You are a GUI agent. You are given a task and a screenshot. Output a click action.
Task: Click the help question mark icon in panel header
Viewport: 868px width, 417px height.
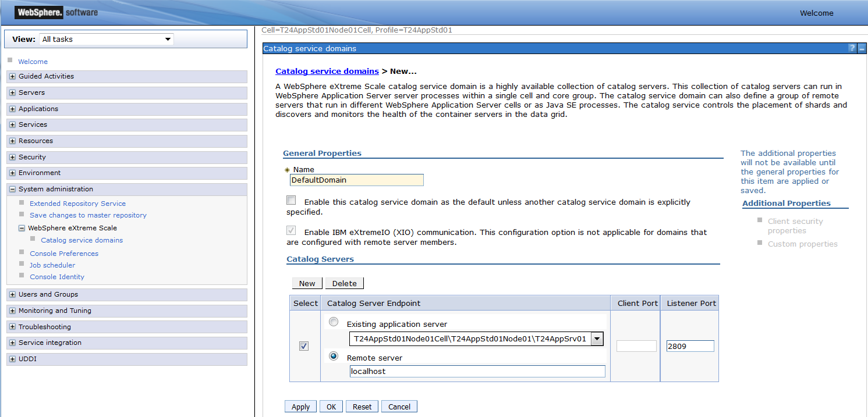click(852, 48)
